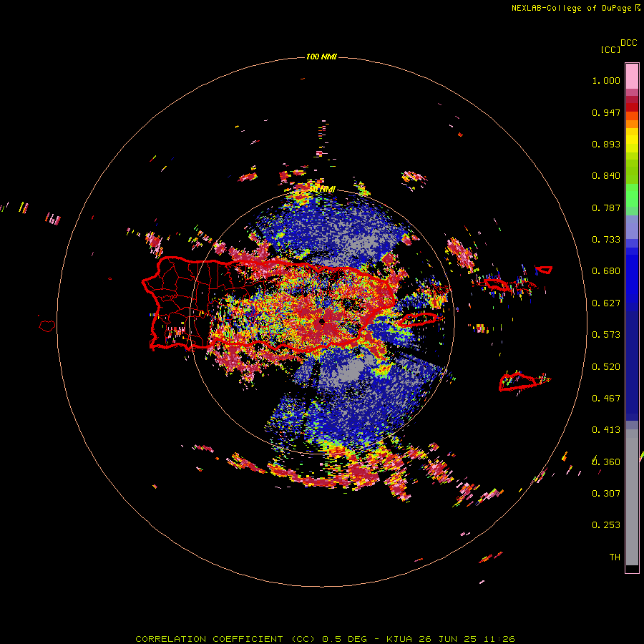644x644 pixels.
Task: Click the 0.947 scale value
Action: tap(606, 112)
